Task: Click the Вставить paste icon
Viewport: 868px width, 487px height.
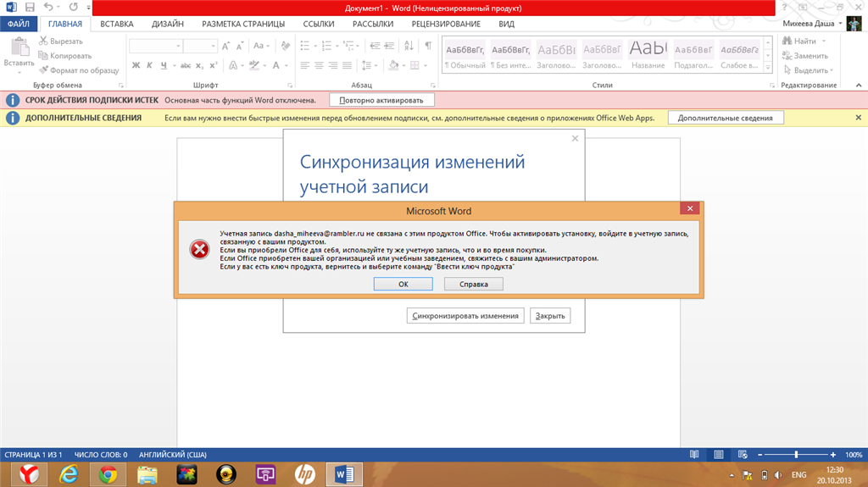Action: [19, 47]
